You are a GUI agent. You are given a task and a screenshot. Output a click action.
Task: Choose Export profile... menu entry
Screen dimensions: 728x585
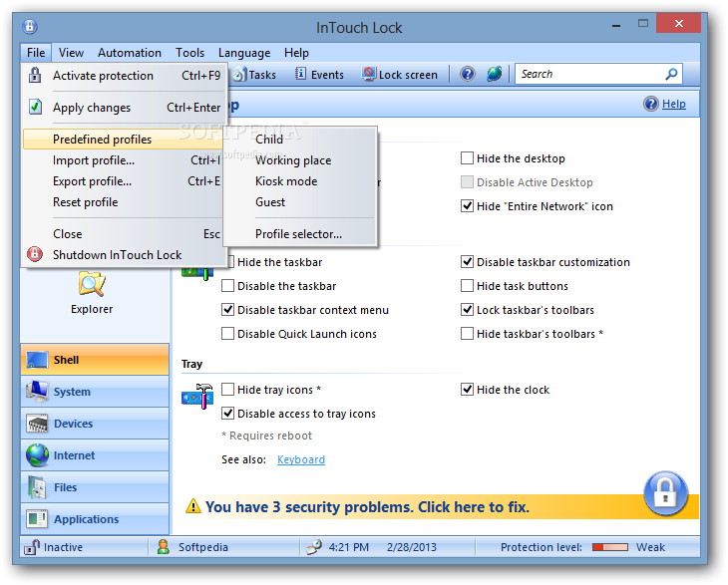click(124, 181)
